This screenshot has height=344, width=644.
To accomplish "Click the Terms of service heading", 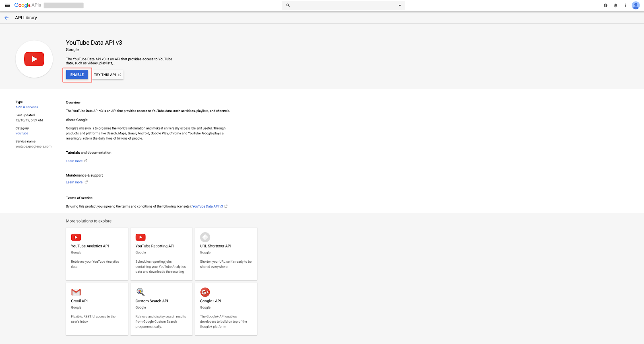I will point(79,198).
